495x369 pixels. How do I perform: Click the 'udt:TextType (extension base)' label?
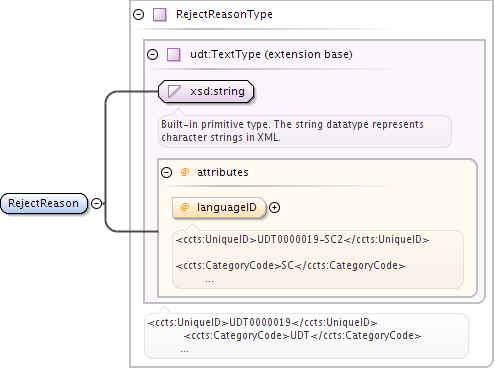coord(271,54)
